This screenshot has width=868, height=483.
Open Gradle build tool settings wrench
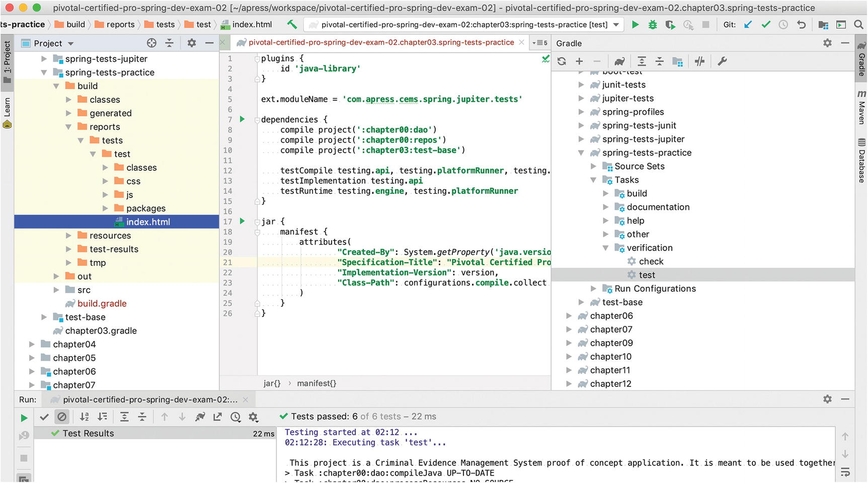click(722, 61)
